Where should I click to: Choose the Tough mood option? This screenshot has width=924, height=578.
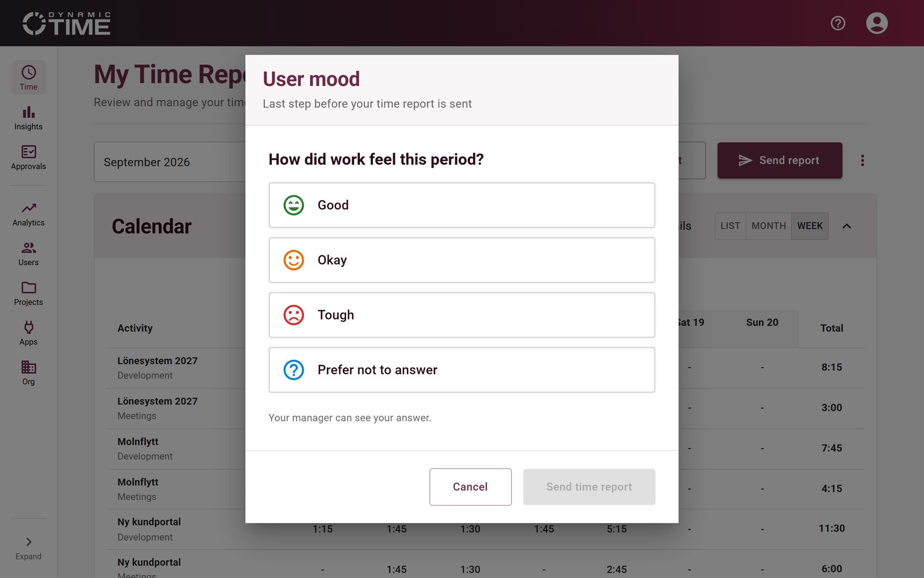(x=462, y=315)
